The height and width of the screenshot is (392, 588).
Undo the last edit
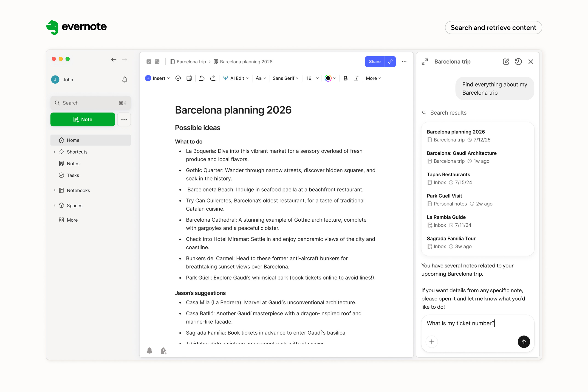[202, 78]
